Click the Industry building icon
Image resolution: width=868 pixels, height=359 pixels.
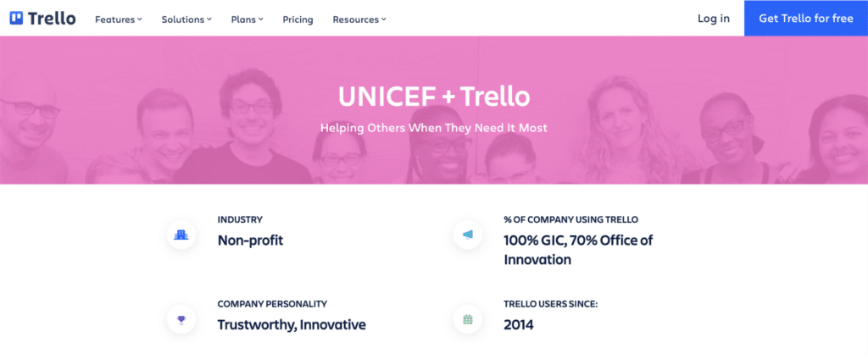[x=181, y=235]
